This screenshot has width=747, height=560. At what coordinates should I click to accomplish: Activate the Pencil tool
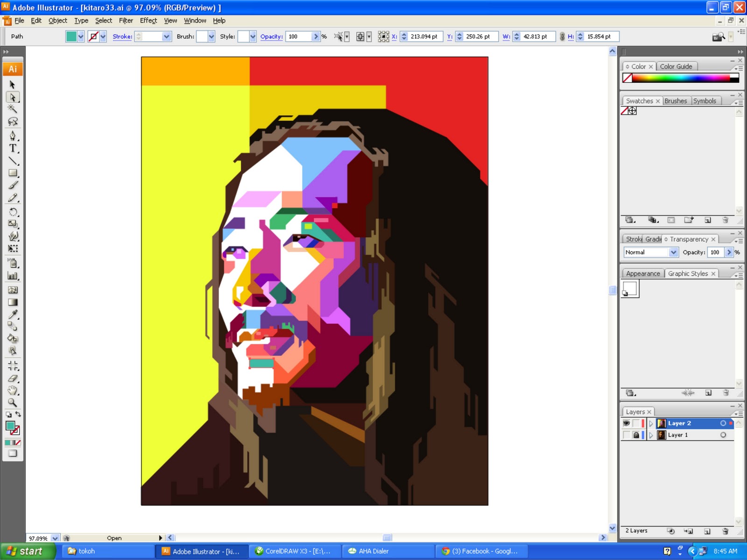click(13, 198)
